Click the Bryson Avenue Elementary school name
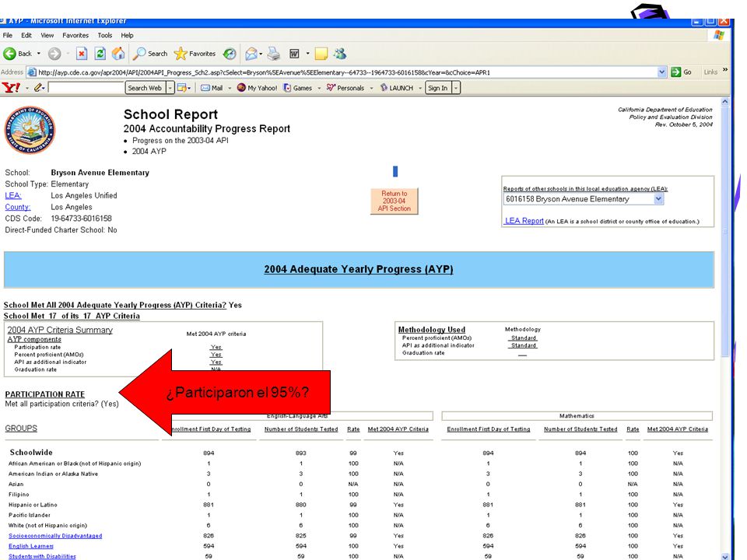 [100, 173]
